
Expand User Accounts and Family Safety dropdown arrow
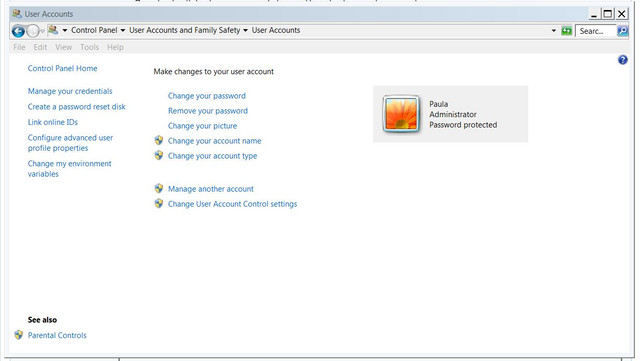point(245,30)
